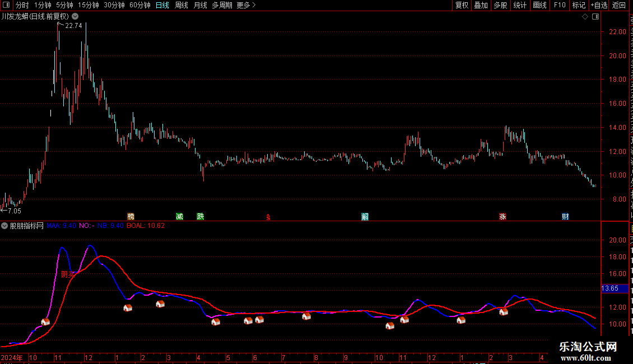This screenshot has width=633, height=364.
Task: Click the NO: - indicator value
Action: pyautogui.click(x=87, y=226)
